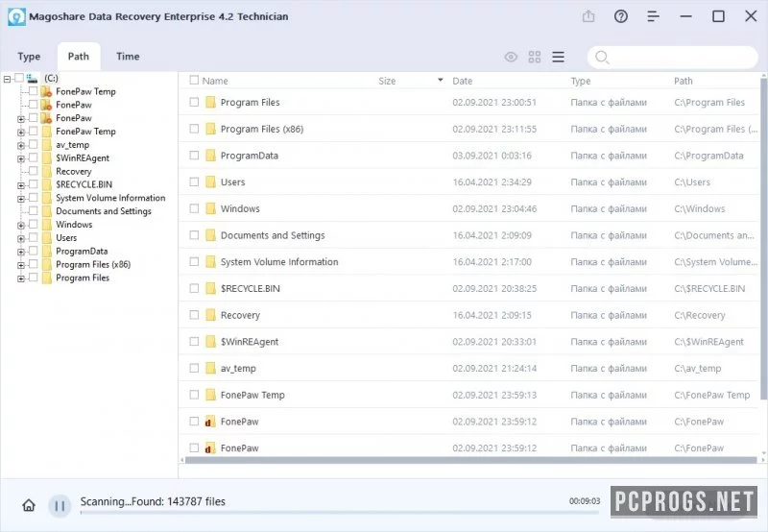The width and height of the screenshot is (768, 532).
Task: Switch to list view
Action: 559,57
